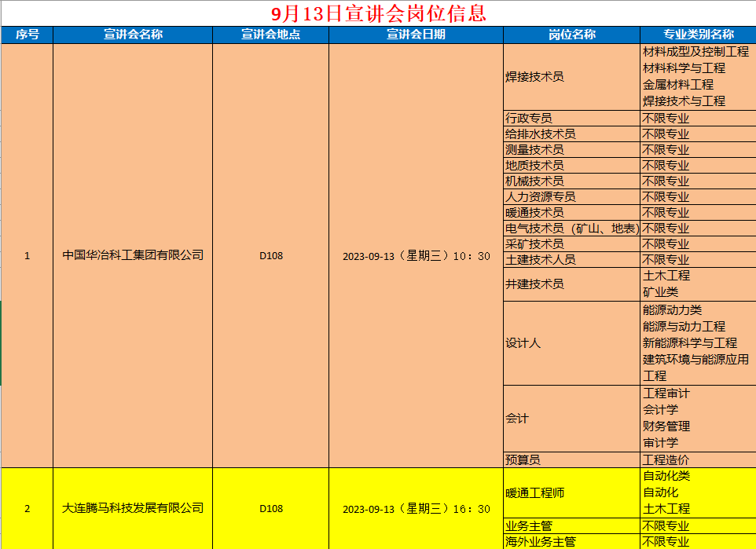Viewport: 756px width, 549px height.
Task: Click the title cell 9月13日宣讲会岗位信息
Action: (x=378, y=13)
